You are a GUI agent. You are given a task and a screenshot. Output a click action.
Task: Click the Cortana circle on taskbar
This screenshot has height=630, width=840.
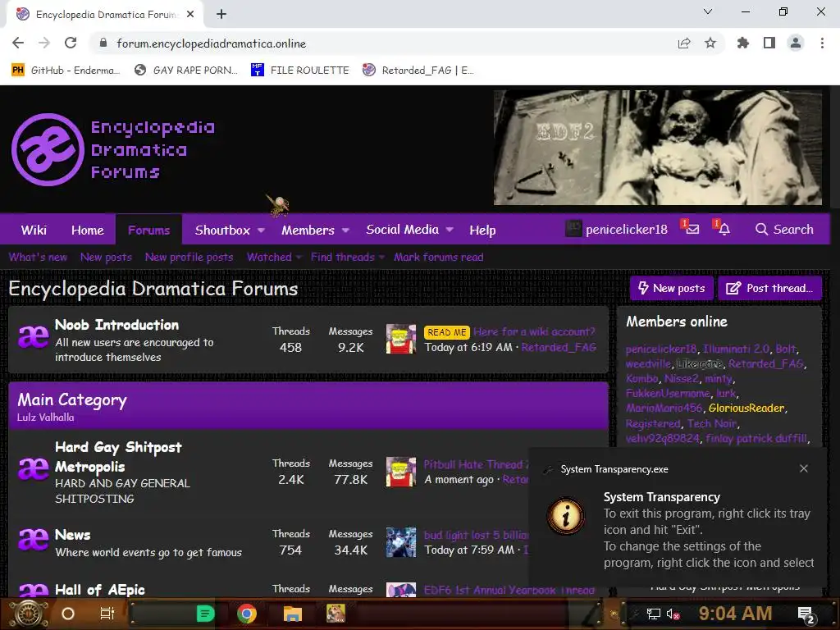click(x=68, y=614)
